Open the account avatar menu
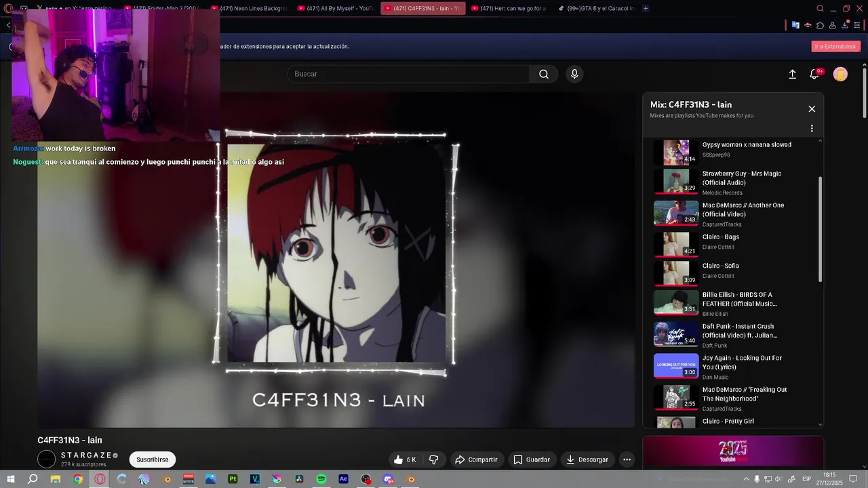 coord(840,75)
